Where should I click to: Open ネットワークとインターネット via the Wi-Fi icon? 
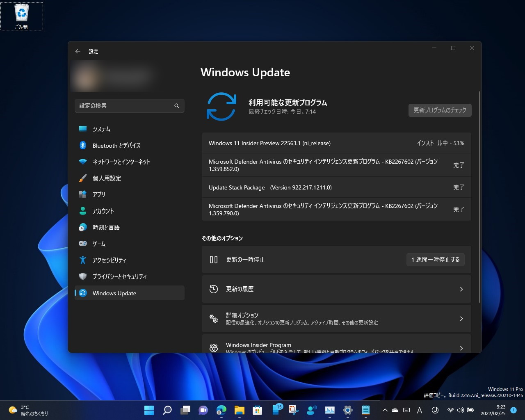83,162
